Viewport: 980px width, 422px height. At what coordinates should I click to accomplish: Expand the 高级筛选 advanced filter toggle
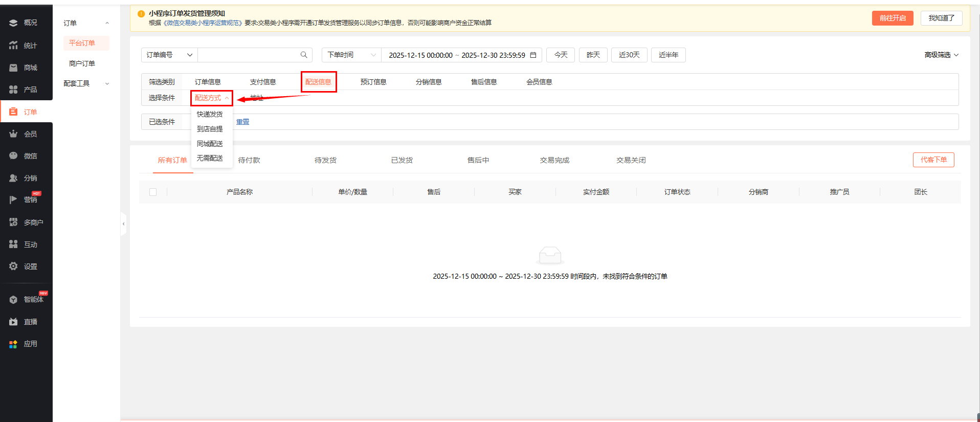941,55
